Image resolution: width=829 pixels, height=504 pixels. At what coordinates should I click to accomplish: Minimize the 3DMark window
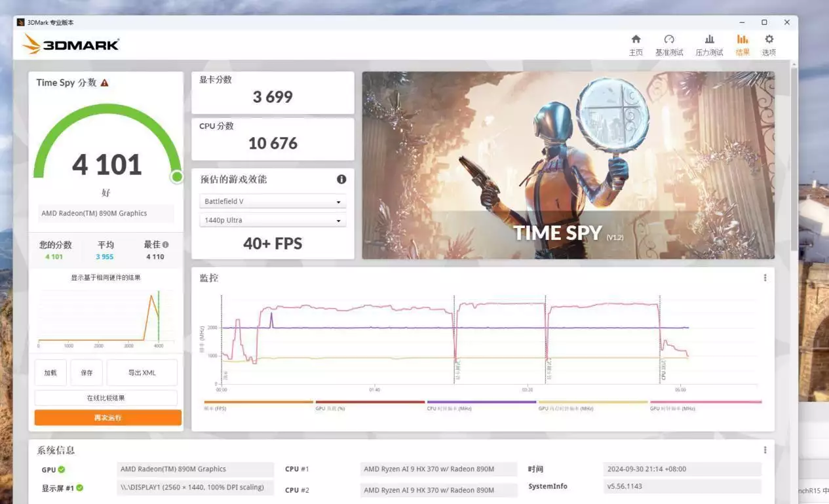pyautogui.click(x=741, y=22)
